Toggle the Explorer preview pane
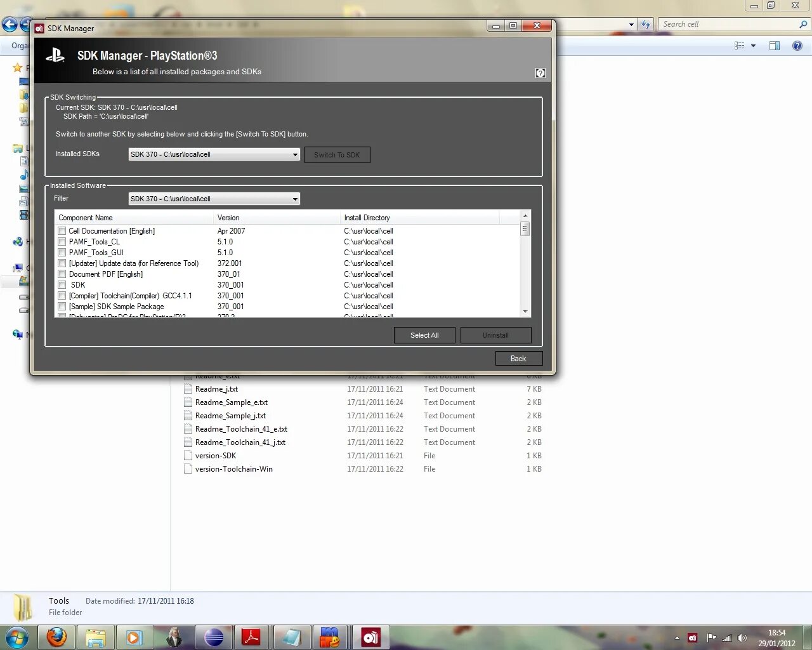 pyautogui.click(x=775, y=46)
